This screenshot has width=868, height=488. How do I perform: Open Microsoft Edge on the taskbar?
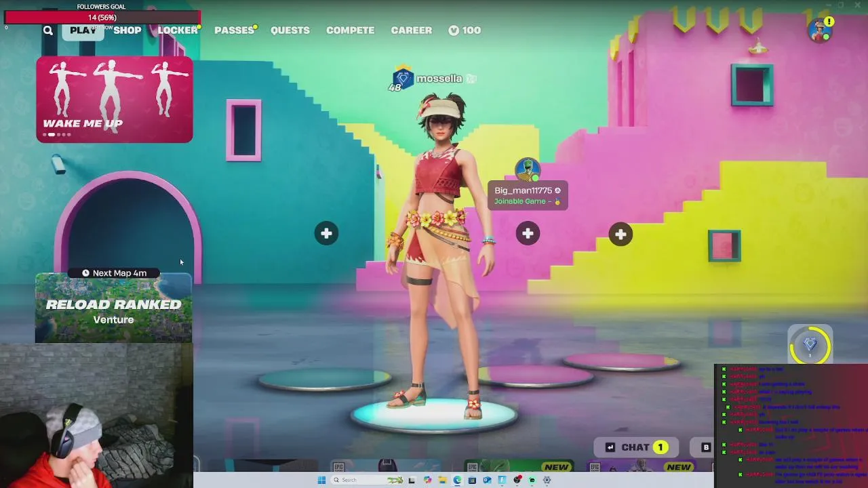pyautogui.click(x=457, y=480)
